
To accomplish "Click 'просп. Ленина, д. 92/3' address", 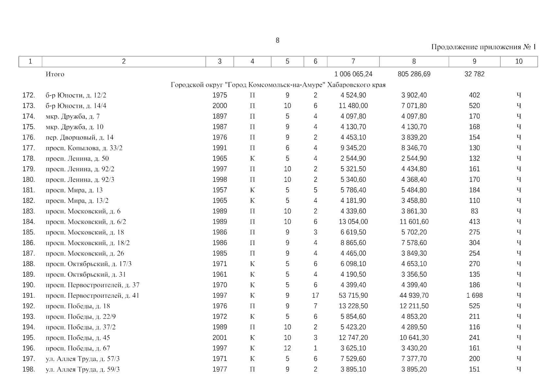I will [x=80, y=180].
